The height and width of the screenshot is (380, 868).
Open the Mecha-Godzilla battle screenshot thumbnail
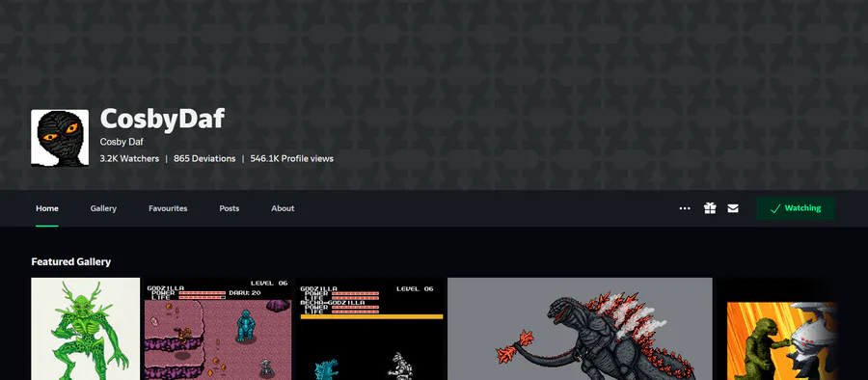pos(369,329)
